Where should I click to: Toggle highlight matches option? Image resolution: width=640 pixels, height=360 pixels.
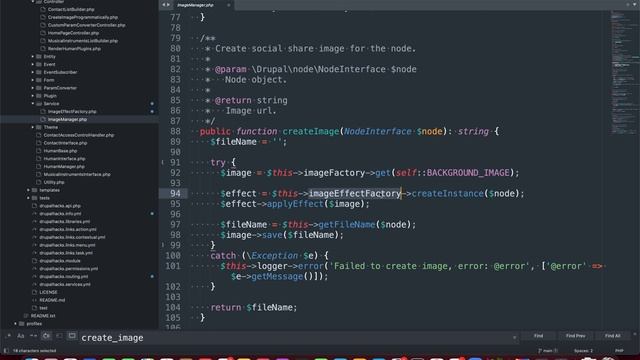pyautogui.click(x=72, y=336)
